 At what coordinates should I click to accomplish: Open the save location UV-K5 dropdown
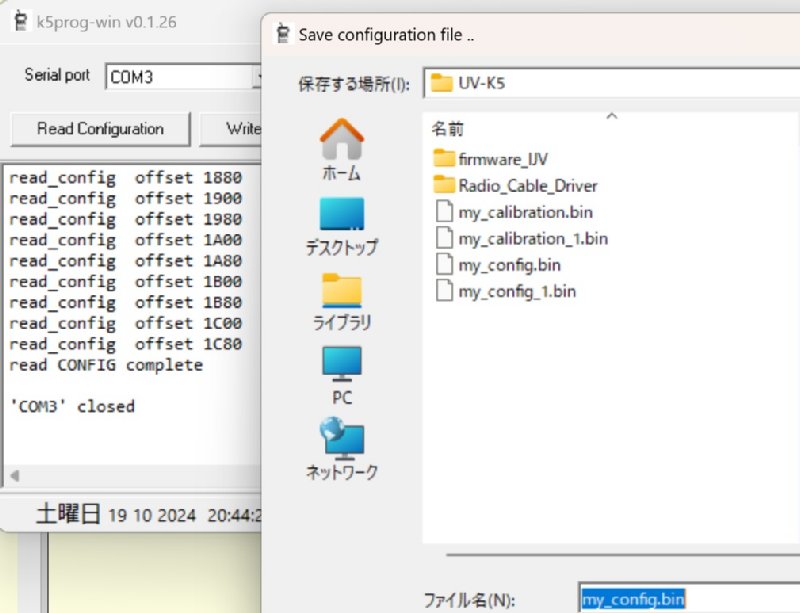click(x=611, y=83)
